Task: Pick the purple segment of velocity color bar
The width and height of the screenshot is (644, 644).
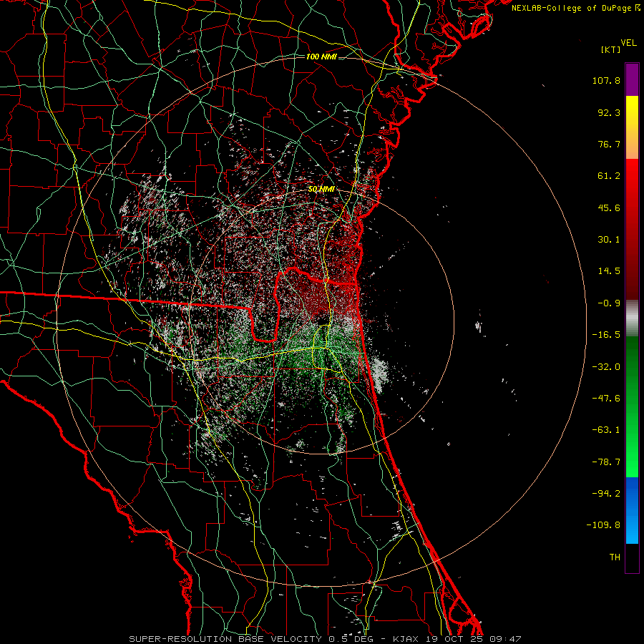Action: 632,79
